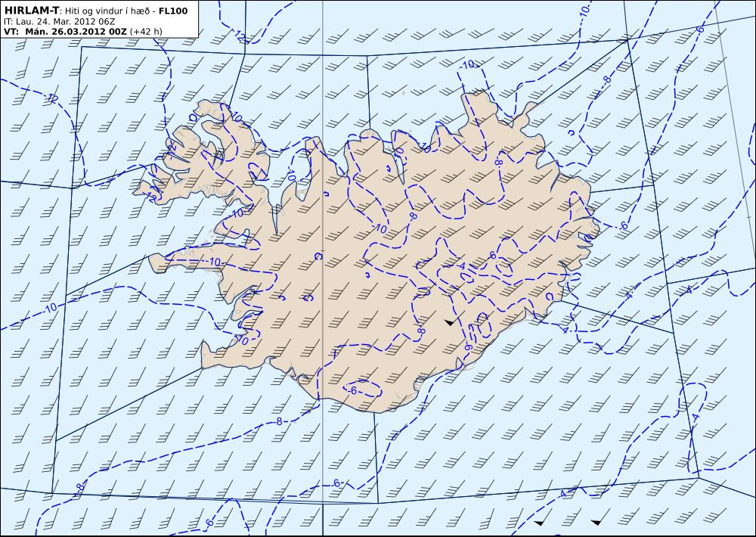The height and width of the screenshot is (537, 756).
Task: Click the 'IT: Lau. 24. Mar. 2012 06Z' line
Action: (59, 21)
